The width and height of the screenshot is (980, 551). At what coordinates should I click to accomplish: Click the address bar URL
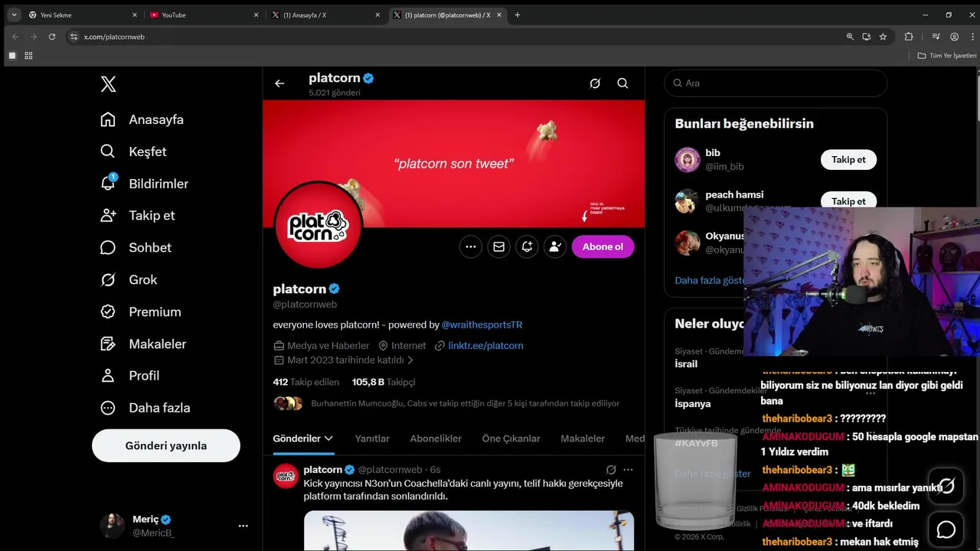click(114, 37)
